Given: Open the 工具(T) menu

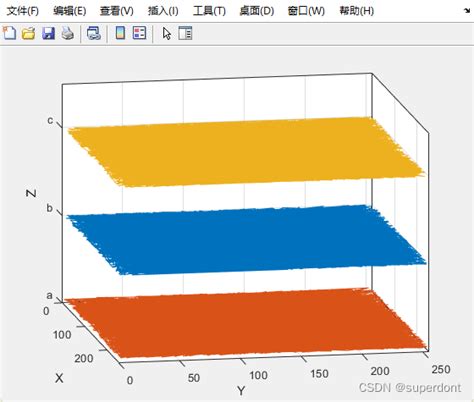Looking at the screenshot, I should [x=209, y=11].
